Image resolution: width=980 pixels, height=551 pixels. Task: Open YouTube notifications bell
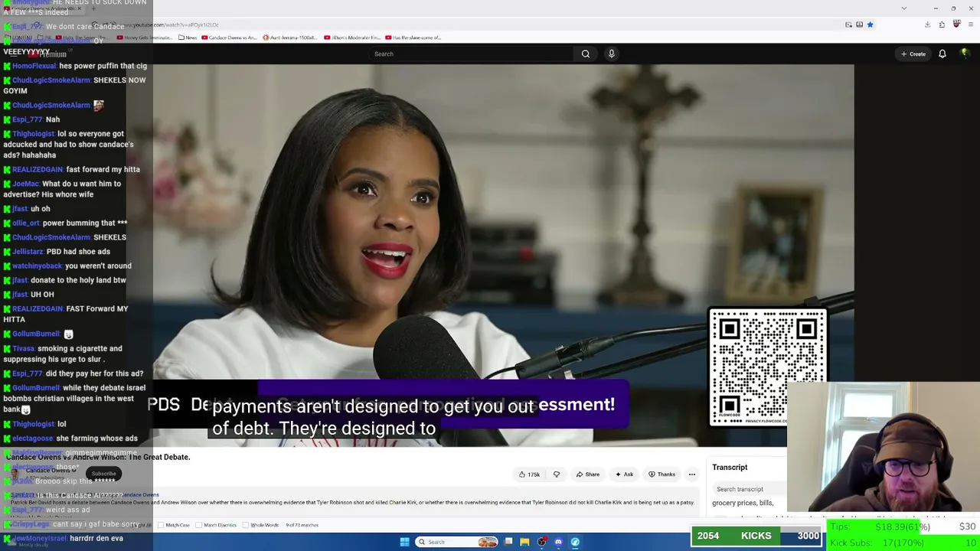[942, 54]
